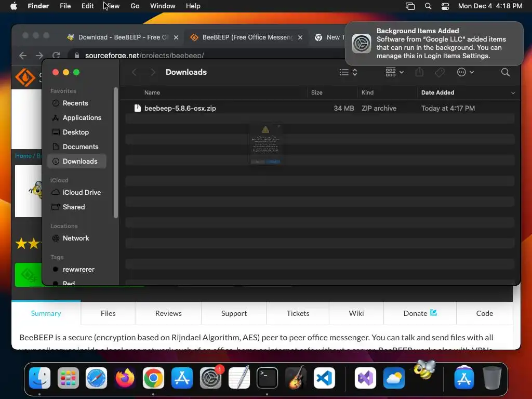Open the Finder action ellipsis menu
This screenshot has width=532, height=399.
(x=465, y=72)
